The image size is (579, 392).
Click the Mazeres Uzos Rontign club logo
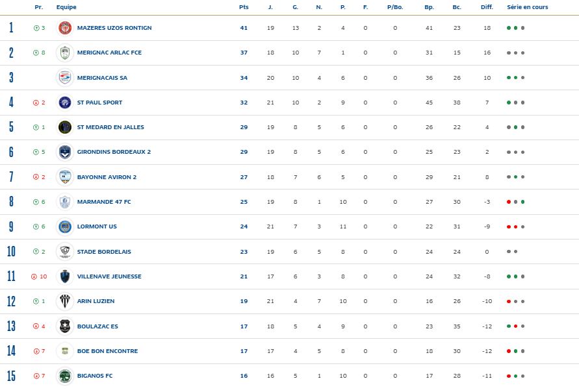tap(64, 28)
